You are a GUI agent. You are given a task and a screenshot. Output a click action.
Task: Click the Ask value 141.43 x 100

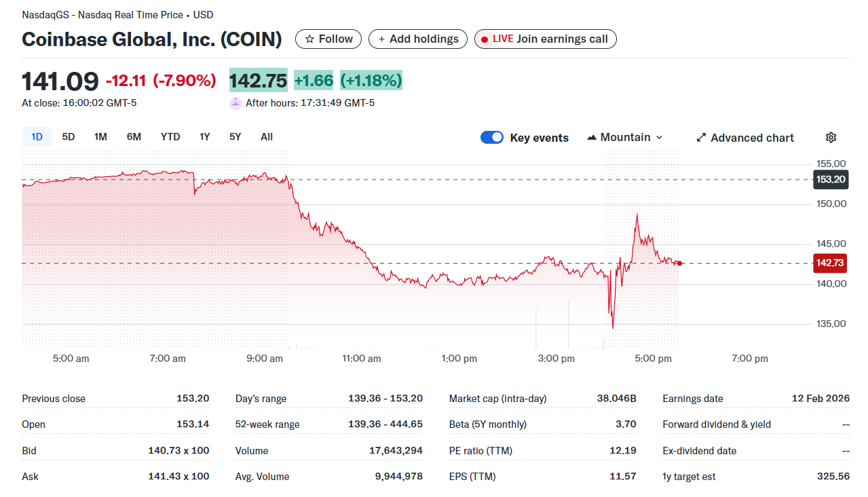point(179,477)
